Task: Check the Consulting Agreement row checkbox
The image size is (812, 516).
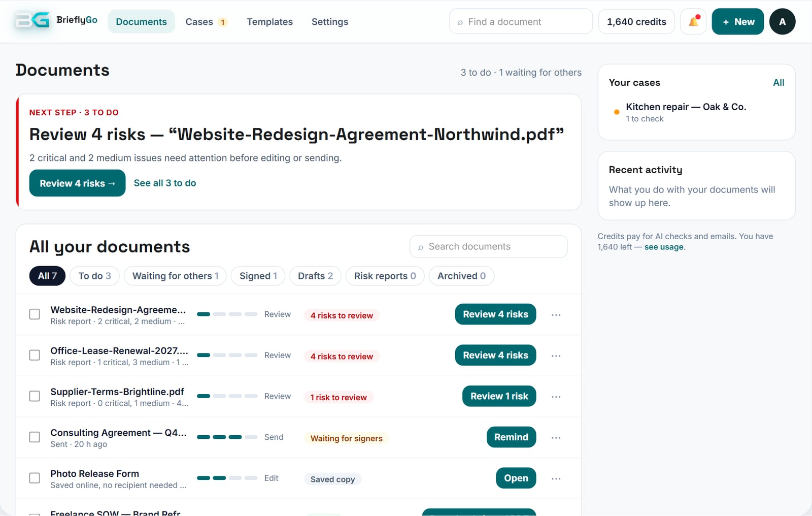Action: pos(35,437)
